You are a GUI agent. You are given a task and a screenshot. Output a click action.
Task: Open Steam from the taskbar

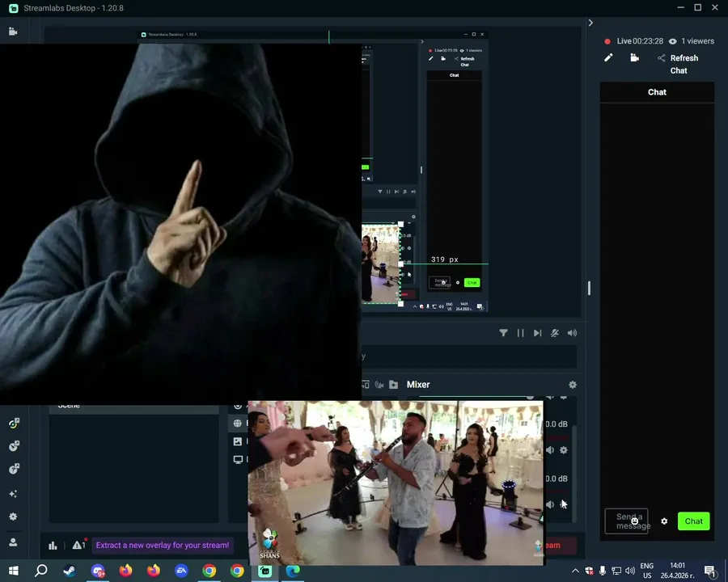point(70,571)
